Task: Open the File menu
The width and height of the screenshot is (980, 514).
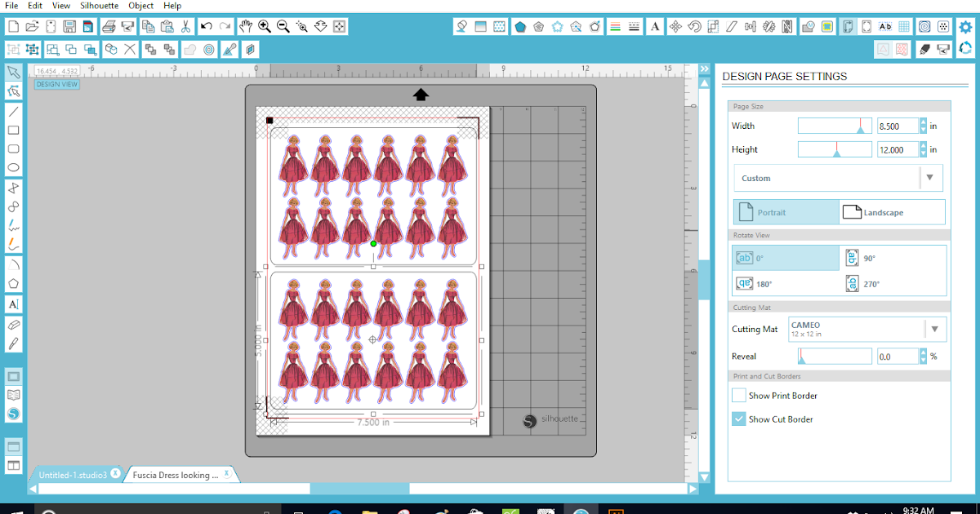Action: (11, 6)
